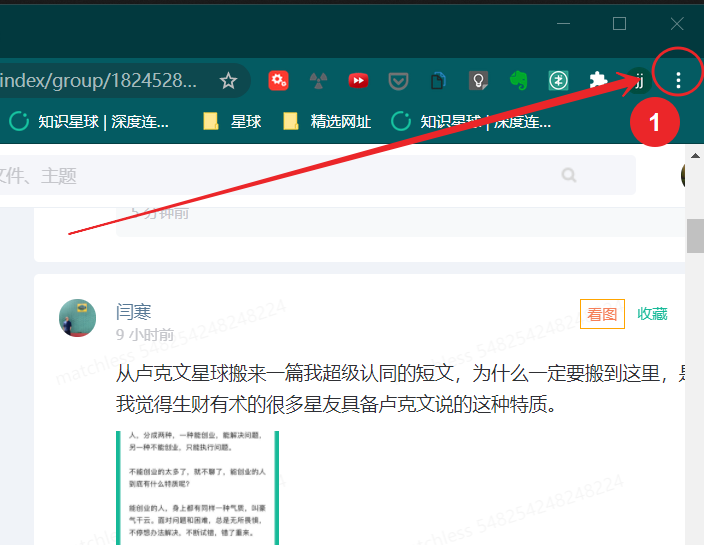Open the attached green-bordered image thumbnail
This screenshot has width=704, height=545.
pyautogui.click(x=197, y=487)
